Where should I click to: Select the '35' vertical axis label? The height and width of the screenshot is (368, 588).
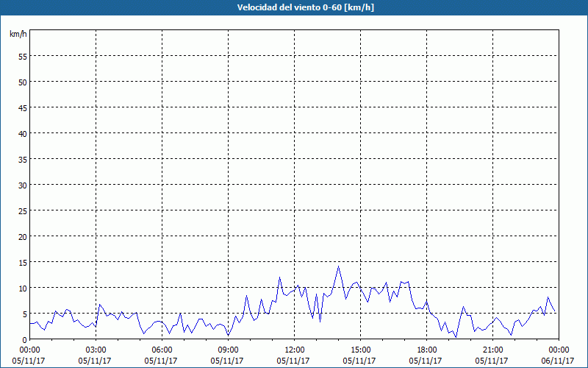click(x=23, y=160)
